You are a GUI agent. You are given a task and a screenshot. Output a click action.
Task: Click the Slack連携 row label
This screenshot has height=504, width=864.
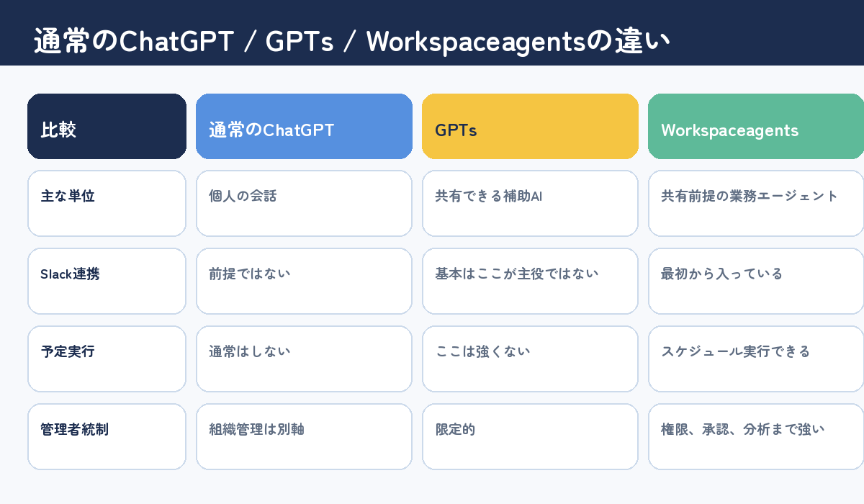107,281
